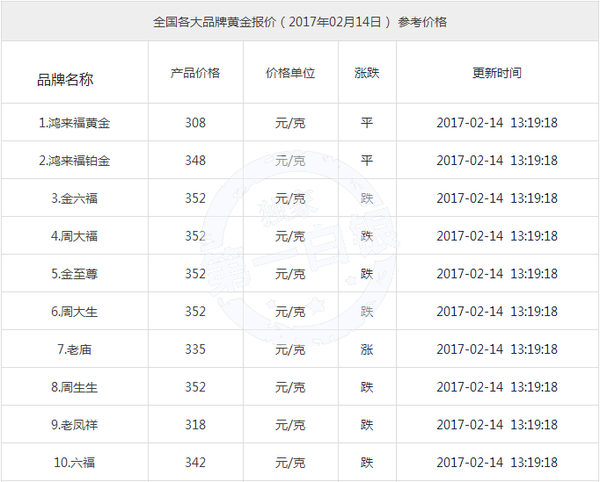Click '元/克' unit in 周生生 row
This screenshot has width=600, height=482.
point(290,387)
